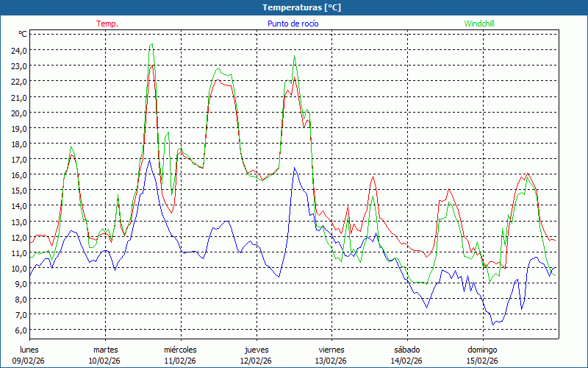Viewport: 588px width, 368px height.
Task: Click the '°C' unit label on the axis
Action: click(23, 34)
